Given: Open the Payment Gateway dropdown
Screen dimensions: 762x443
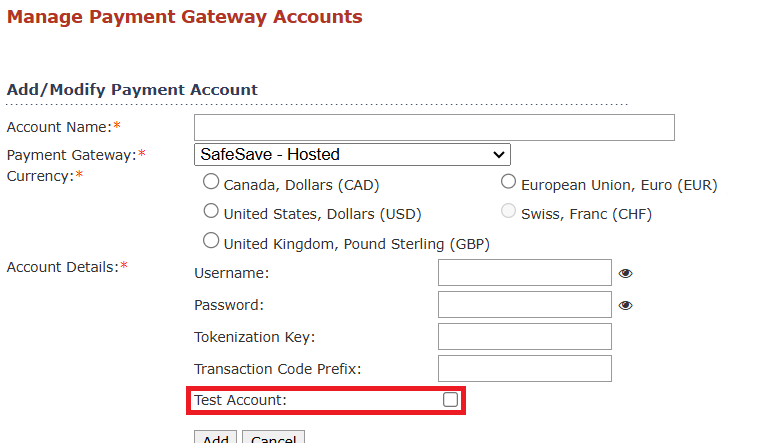Looking at the screenshot, I should click(352, 154).
